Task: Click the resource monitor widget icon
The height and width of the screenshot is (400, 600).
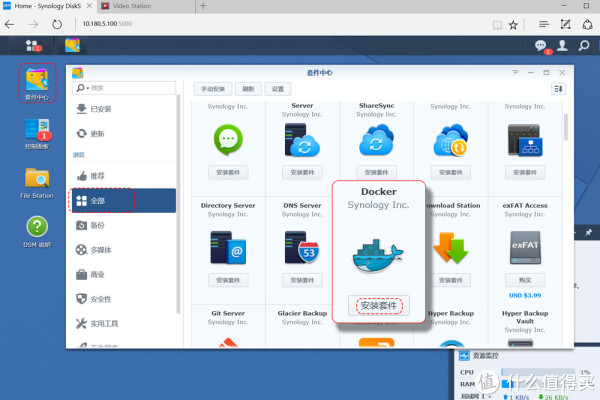Action: click(x=464, y=356)
